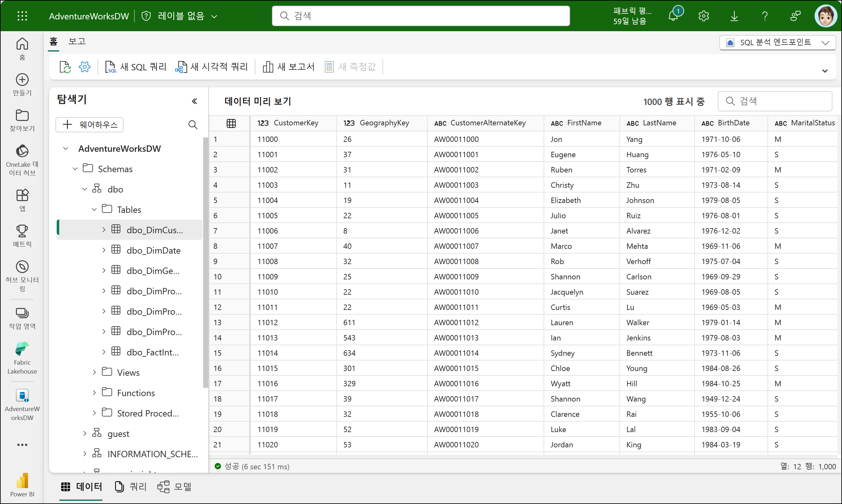842x504 pixels.
Task: Open warehouse settings gear in toolbar
Action: pos(85,67)
